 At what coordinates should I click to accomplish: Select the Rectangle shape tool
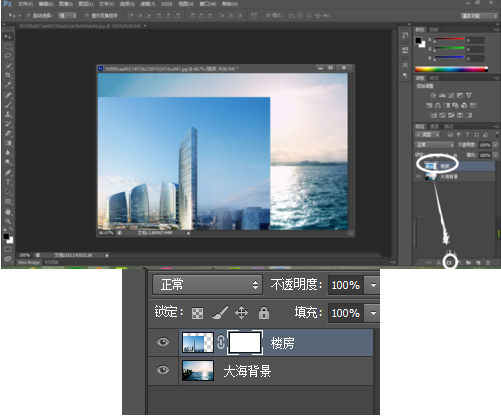pos(8,202)
